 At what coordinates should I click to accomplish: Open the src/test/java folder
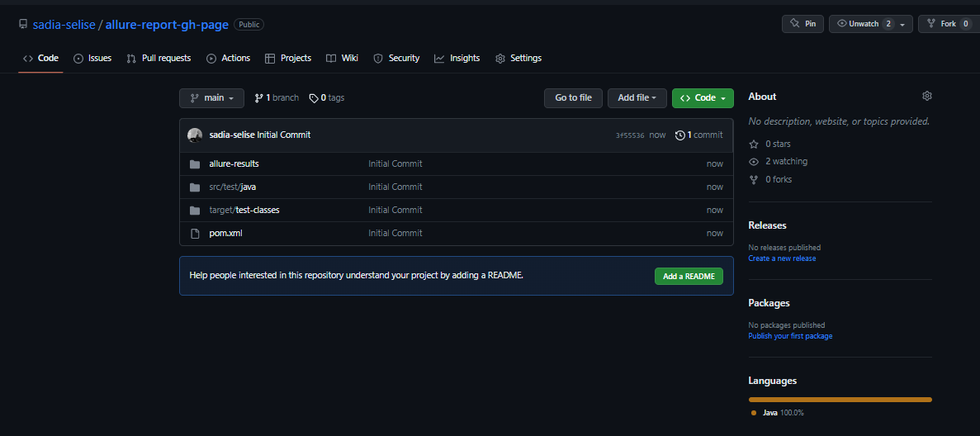tap(233, 187)
